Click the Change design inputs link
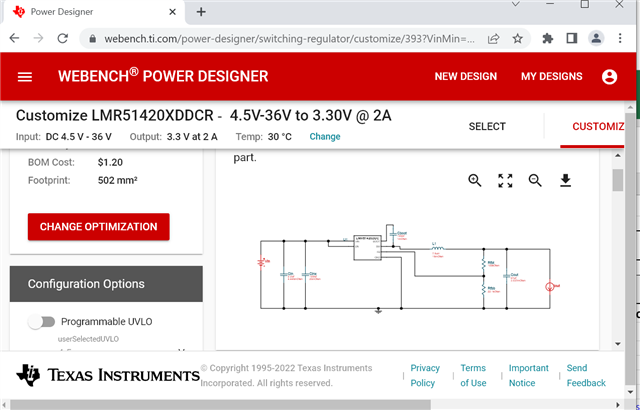 (x=325, y=137)
